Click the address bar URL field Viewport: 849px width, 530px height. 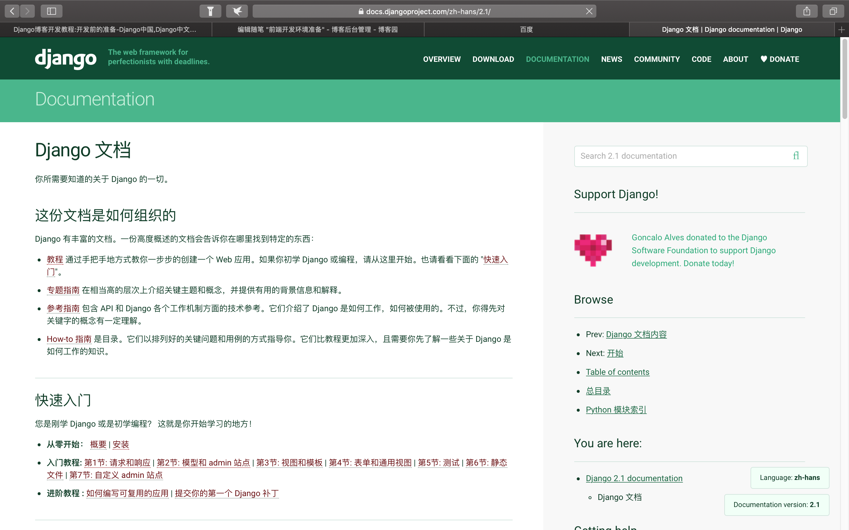coord(424,11)
